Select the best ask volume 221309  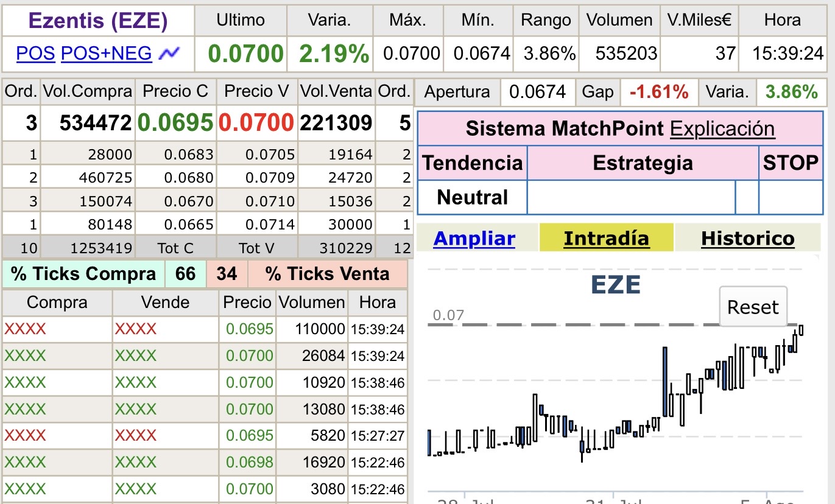336,124
